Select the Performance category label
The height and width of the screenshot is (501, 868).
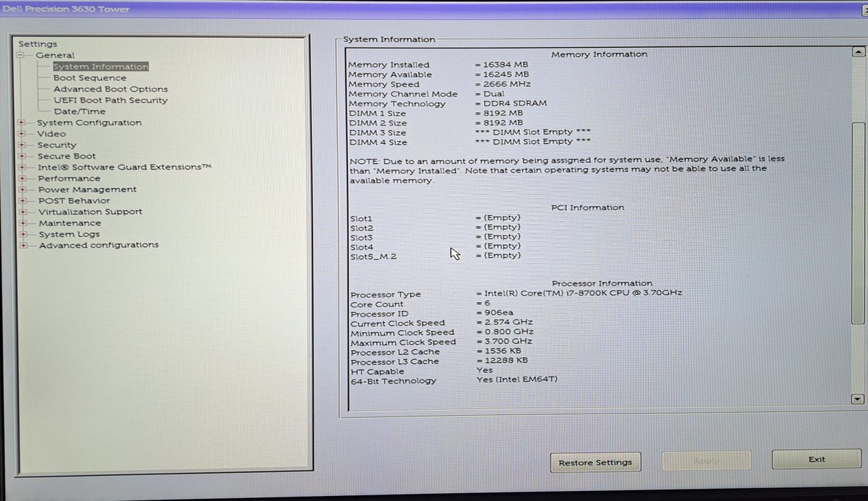(69, 178)
